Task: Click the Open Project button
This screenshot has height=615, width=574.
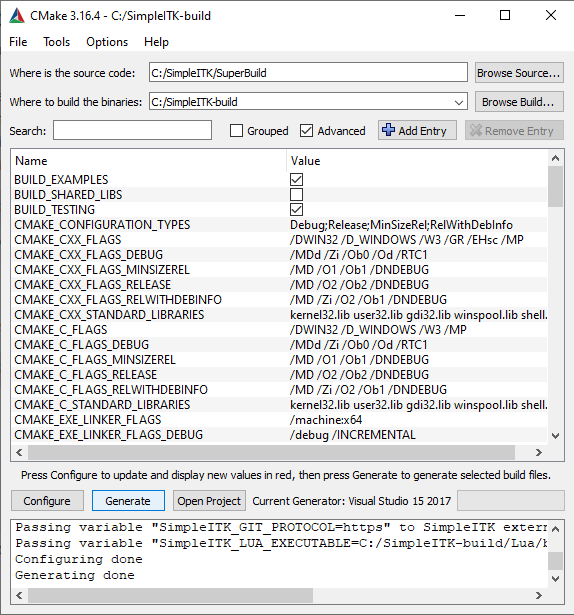Action: click(x=209, y=501)
